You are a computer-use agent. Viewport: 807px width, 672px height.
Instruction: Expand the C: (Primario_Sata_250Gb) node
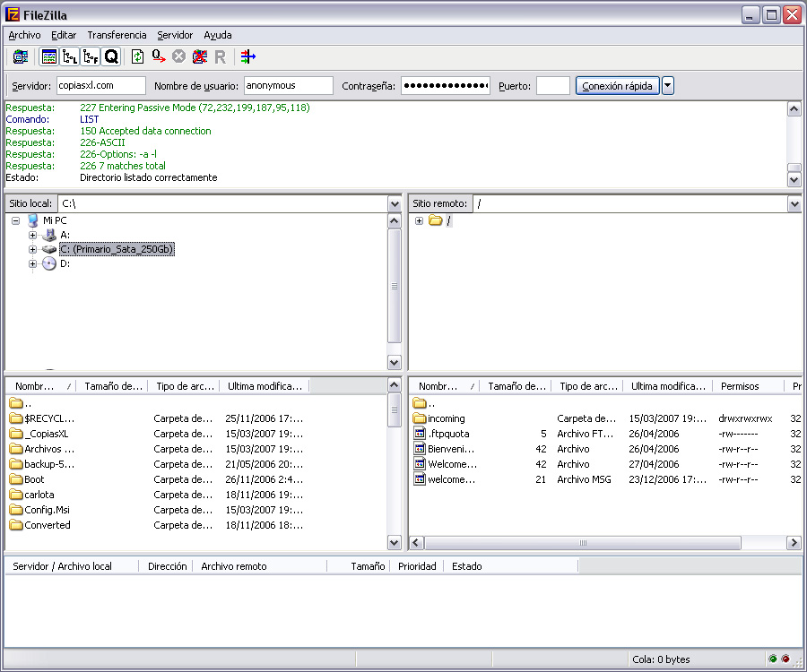[32, 249]
